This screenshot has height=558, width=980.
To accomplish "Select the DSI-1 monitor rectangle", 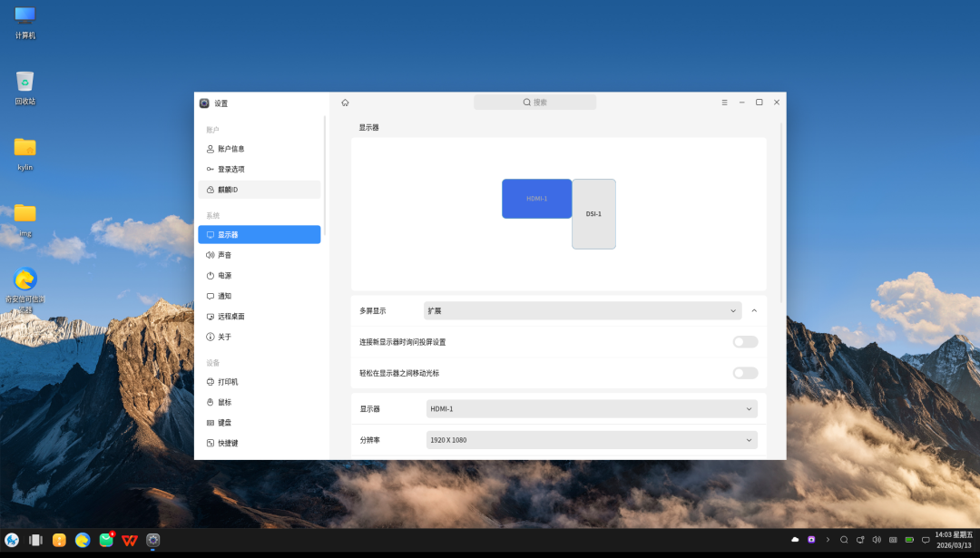I will pyautogui.click(x=593, y=214).
